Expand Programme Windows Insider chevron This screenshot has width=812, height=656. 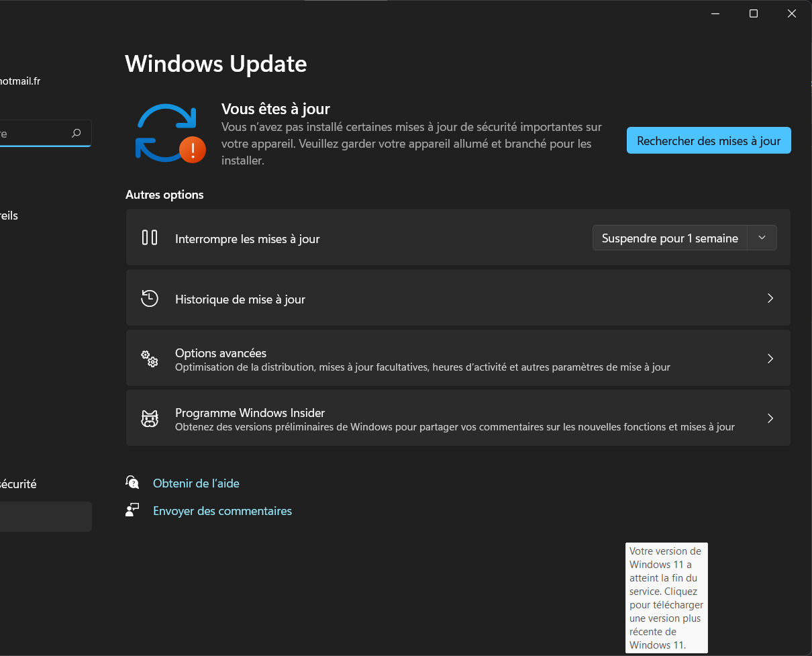tap(770, 418)
